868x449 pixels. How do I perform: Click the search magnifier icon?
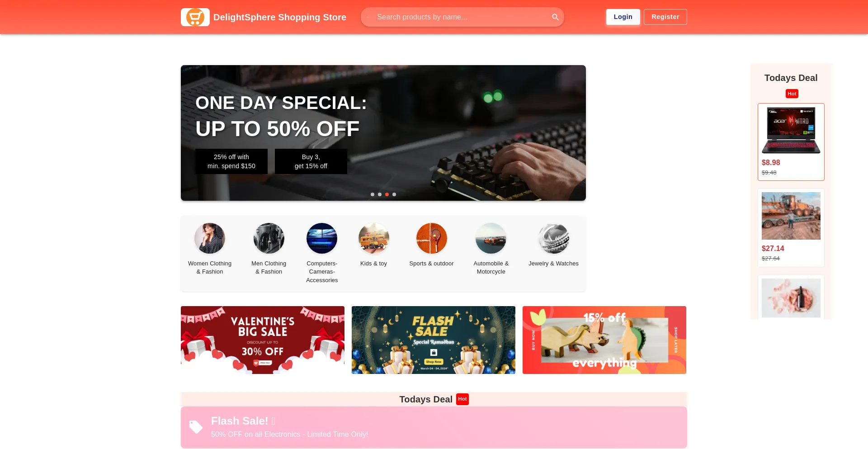click(555, 17)
